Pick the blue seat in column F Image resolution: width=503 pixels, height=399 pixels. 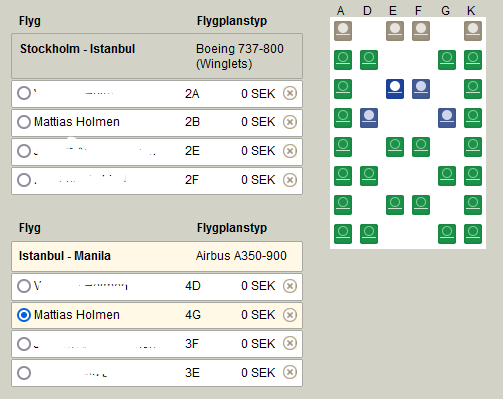coord(421,89)
